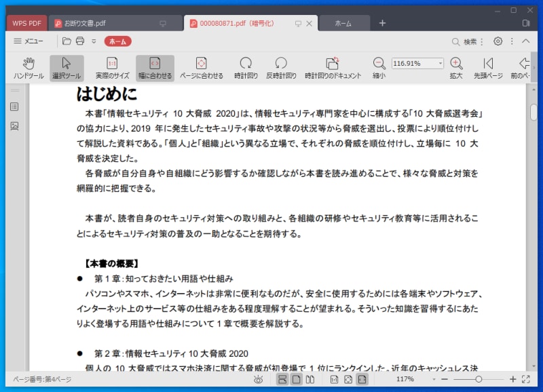Open the 117% status zoom dropdown
543x392 pixels.
434,379
